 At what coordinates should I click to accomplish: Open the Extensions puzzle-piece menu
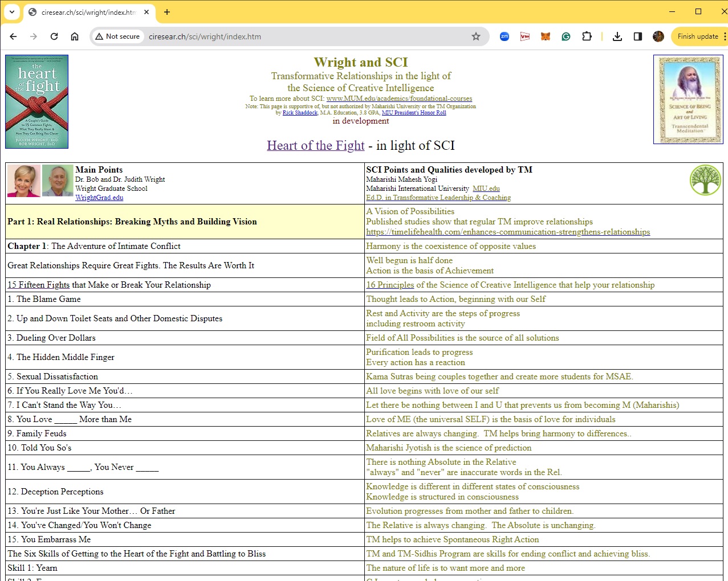click(x=587, y=36)
